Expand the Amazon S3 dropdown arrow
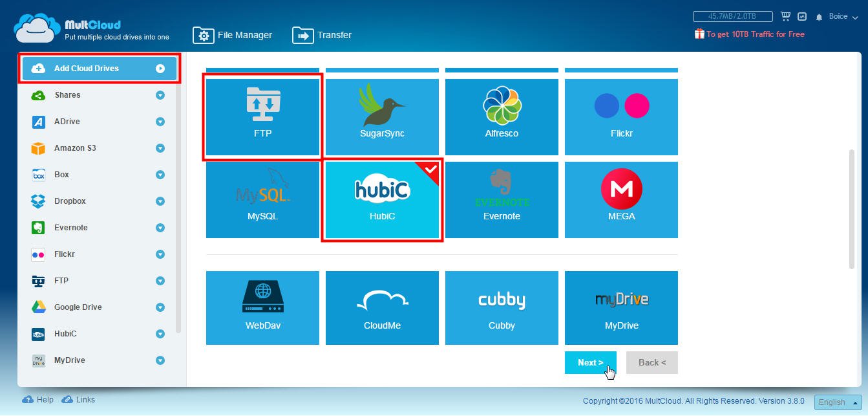This screenshot has height=416, width=868. tap(160, 148)
